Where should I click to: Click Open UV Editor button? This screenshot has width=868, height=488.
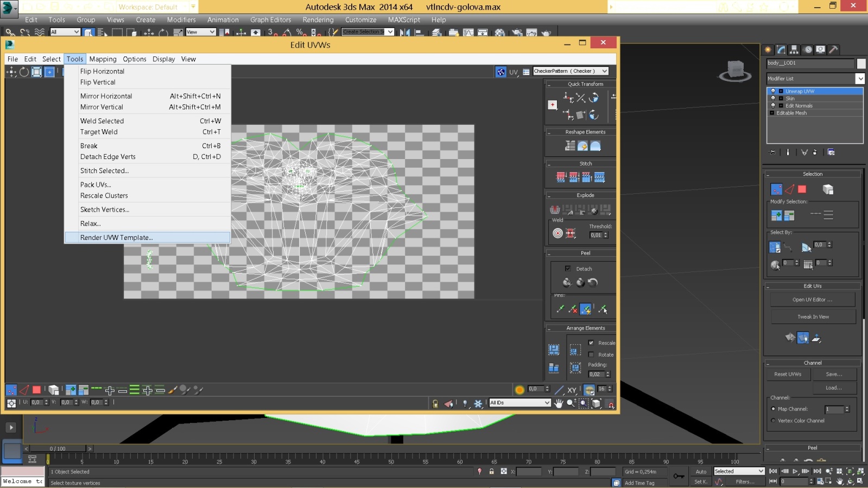click(812, 300)
